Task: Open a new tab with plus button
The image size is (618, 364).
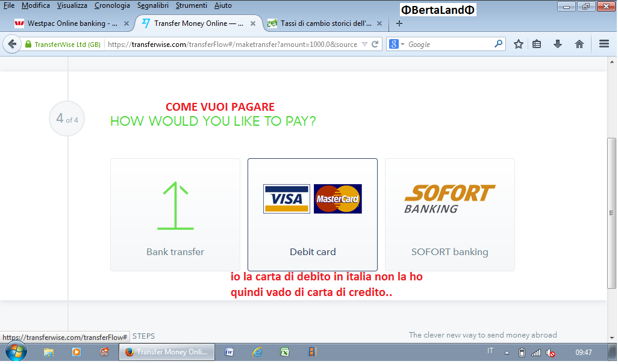Action: [x=399, y=23]
